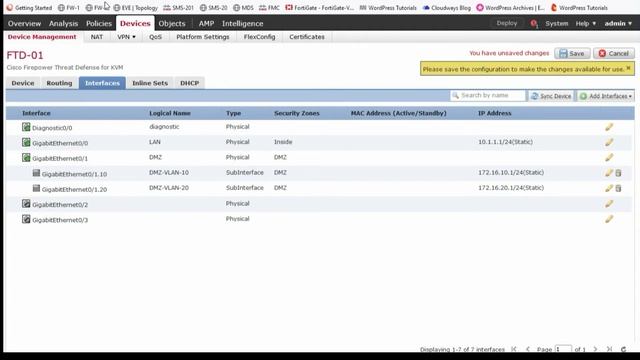Open the NAT sub-menu
This screenshot has width=640, height=360.
[x=97, y=37]
